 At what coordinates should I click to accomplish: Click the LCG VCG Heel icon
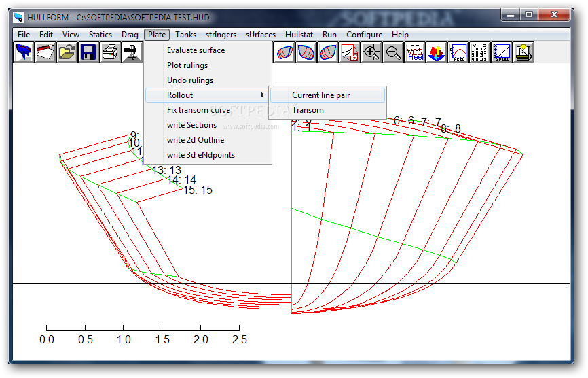coord(415,52)
